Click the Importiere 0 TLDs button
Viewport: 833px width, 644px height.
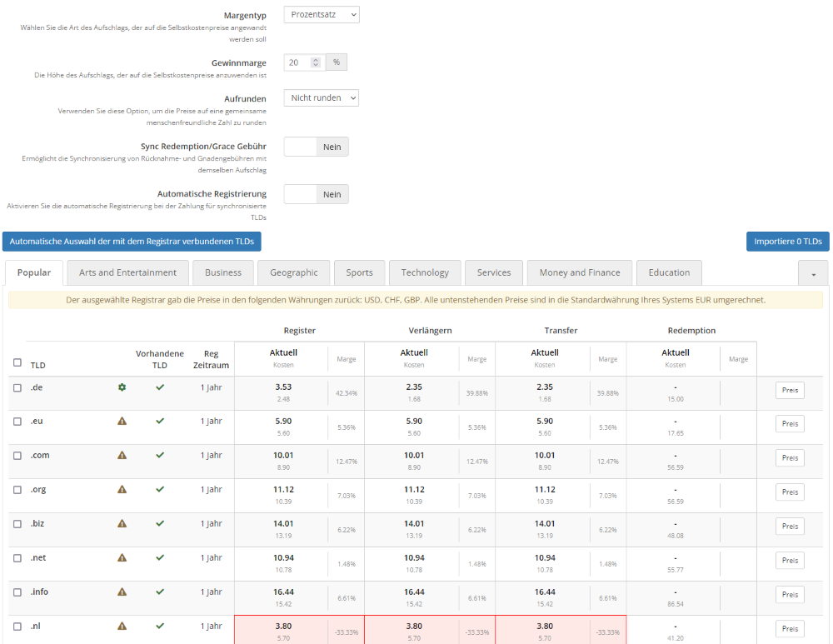coord(787,241)
